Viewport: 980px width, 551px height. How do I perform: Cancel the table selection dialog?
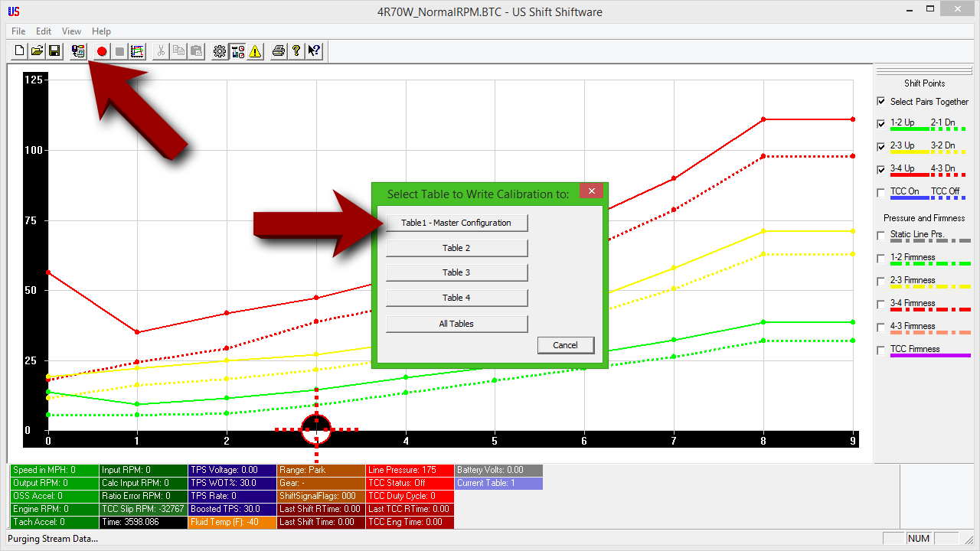coord(566,345)
